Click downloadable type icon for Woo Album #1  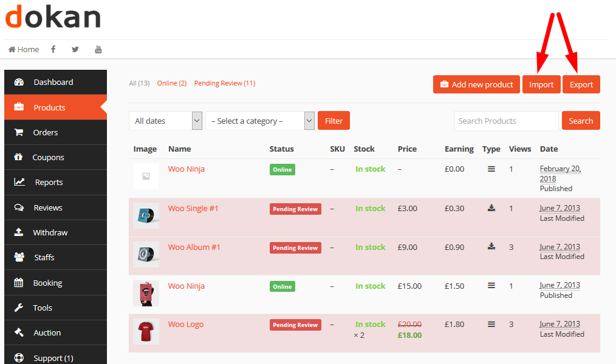491,246
